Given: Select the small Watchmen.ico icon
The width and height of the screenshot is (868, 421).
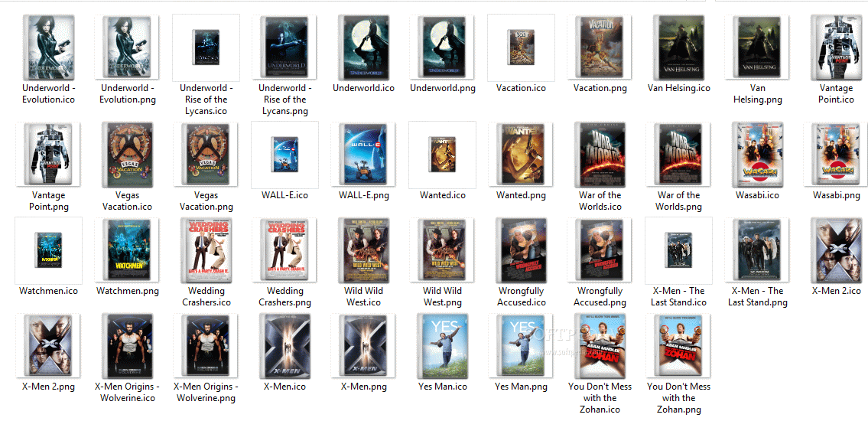Looking at the screenshot, I should [49, 250].
